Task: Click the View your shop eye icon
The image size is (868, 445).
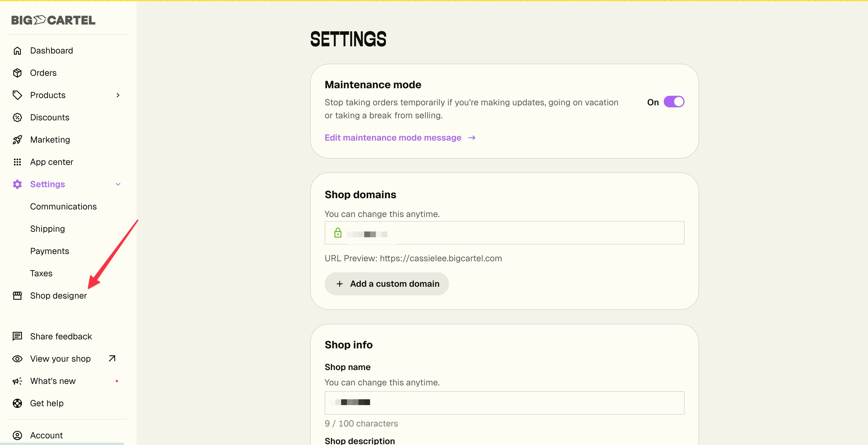Action: 17,359
